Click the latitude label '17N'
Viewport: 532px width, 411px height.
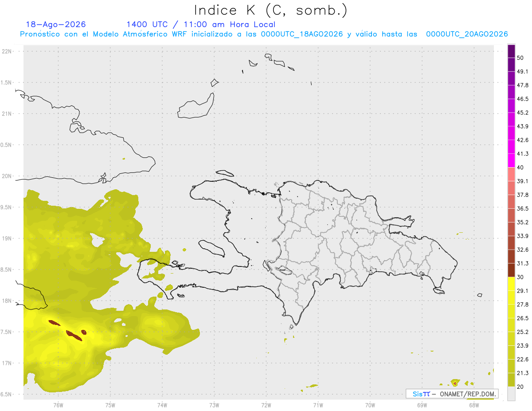pyautogui.click(x=7, y=364)
